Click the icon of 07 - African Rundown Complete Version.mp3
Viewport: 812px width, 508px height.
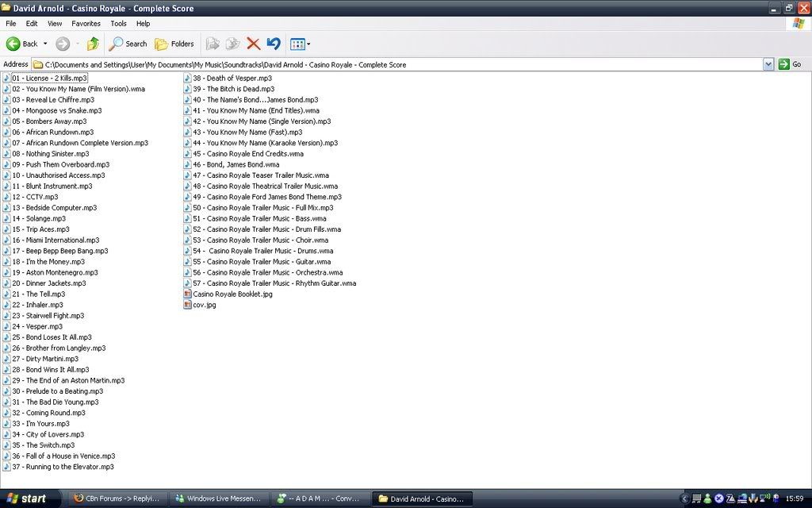[6, 143]
